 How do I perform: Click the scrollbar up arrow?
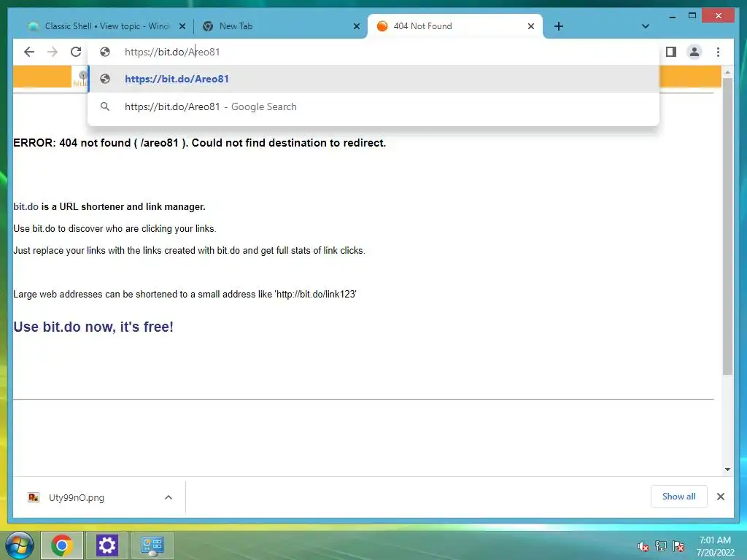(727, 72)
